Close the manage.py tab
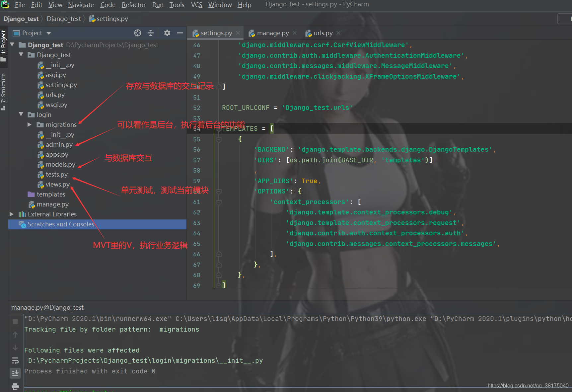The width and height of the screenshot is (572, 392). (295, 33)
